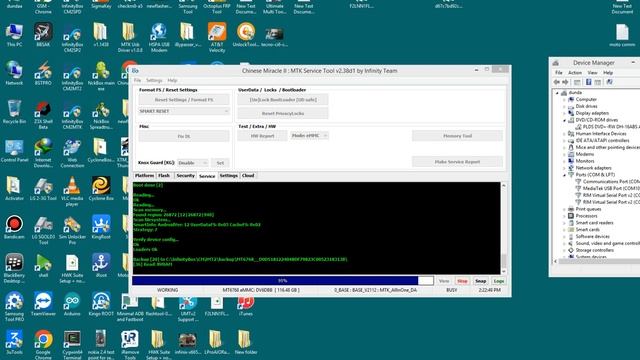This screenshot has width=640, height=360.
Task: Open the Recycle Bin desktop icon
Action: pos(14,112)
